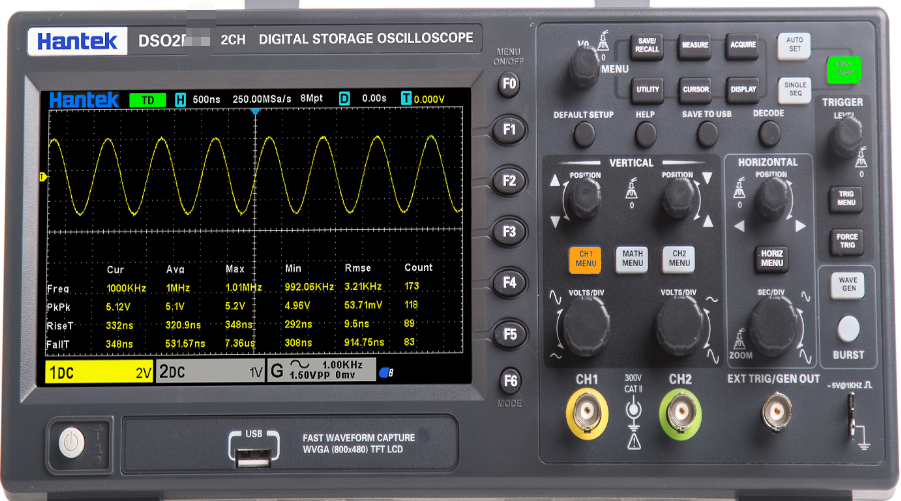The image size is (901, 501).
Task: Click the Ext Trig/Gen Out BNC connector
Action: 776,412
